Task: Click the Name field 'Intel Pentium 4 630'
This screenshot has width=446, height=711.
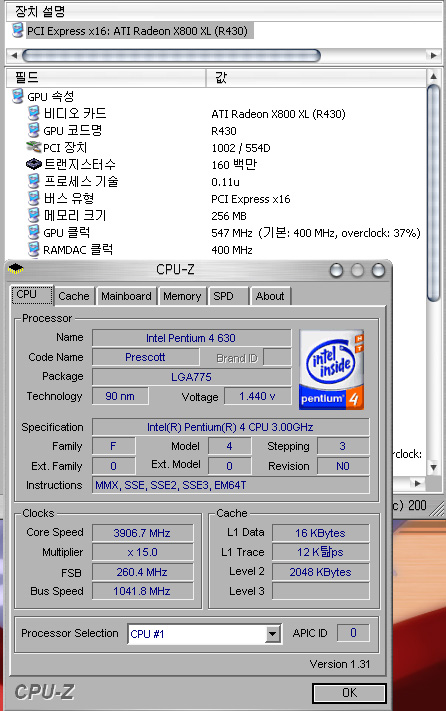Action: point(191,338)
